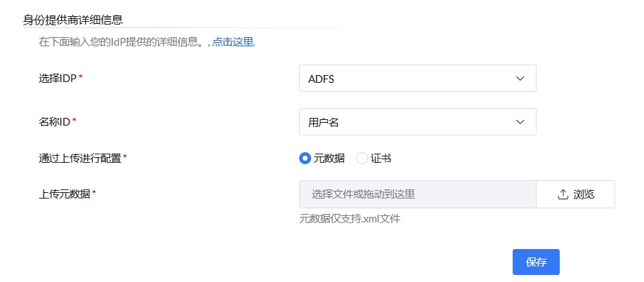Click the 名称ID field label
Image resolution: width=644 pixels, height=282 pixels.
click(55, 122)
